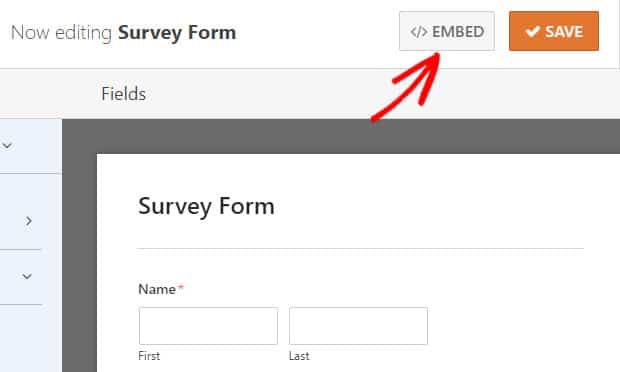Screen dimensions: 620x372
Task: Click the Last sublabel under name field
Action: (x=299, y=356)
